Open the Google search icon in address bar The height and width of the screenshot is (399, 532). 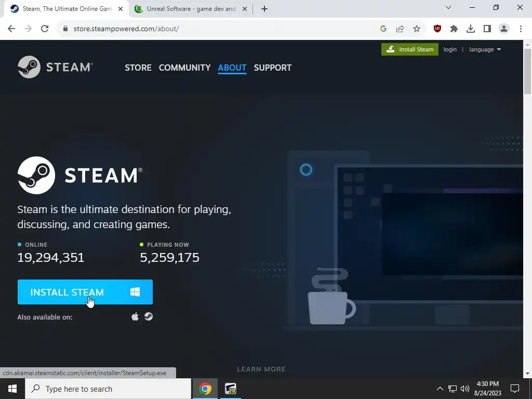coord(383,29)
